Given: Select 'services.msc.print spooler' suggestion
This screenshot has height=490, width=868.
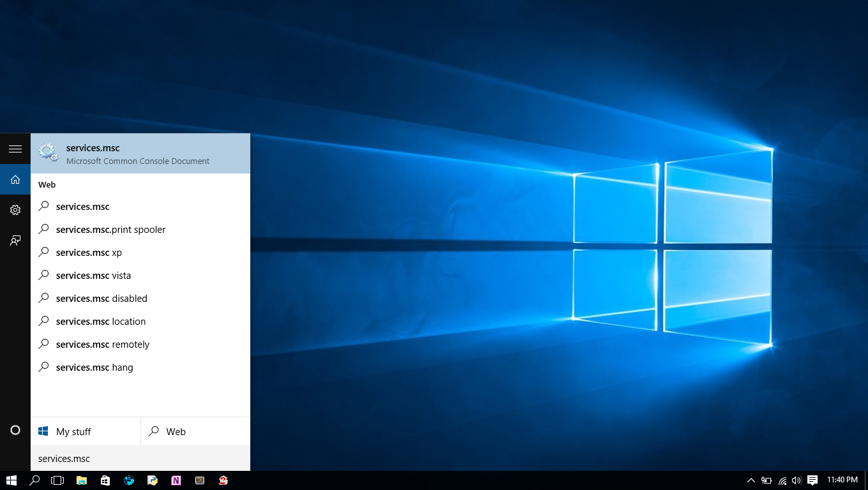Looking at the screenshot, I should pyautogui.click(x=140, y=230).
